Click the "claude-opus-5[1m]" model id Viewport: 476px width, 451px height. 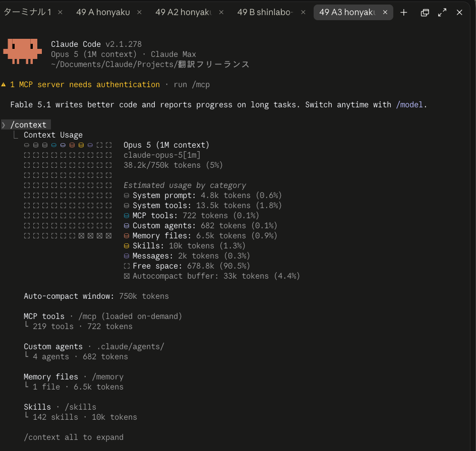coord(162,155)
